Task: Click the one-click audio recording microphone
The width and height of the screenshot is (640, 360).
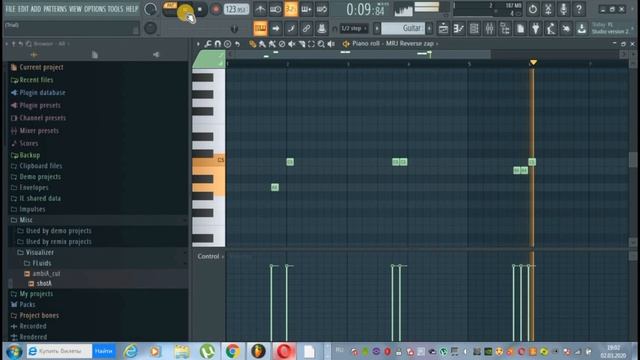Action: [564, 9]
